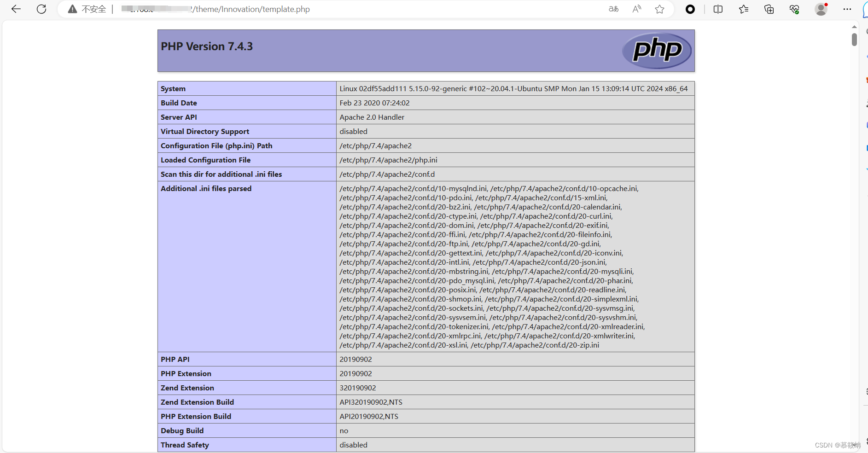This screenshot has width=868, height=453.
Task: Expand the Settings and more (...) menu
Action: click(847, 9)
